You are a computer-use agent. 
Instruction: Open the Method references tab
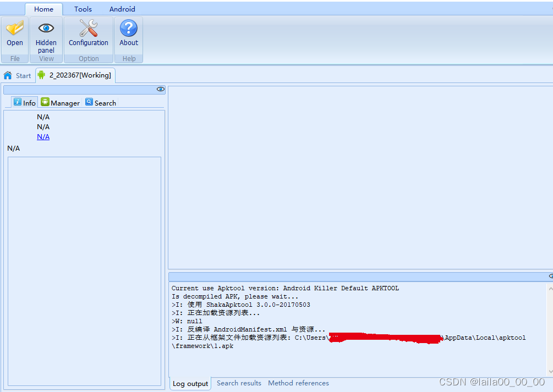[298, 383]
